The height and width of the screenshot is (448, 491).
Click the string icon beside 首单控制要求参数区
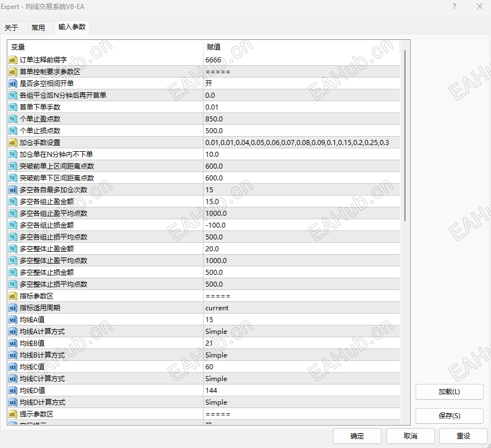pyautogui.click(x=12, y=72)
